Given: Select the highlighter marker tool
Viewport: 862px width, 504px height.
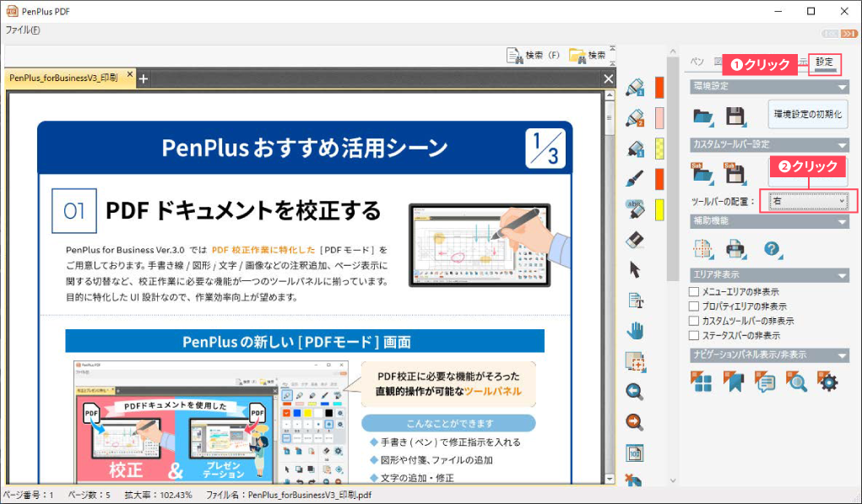Looking at the screenshot, I should click(x=635, y=149).
